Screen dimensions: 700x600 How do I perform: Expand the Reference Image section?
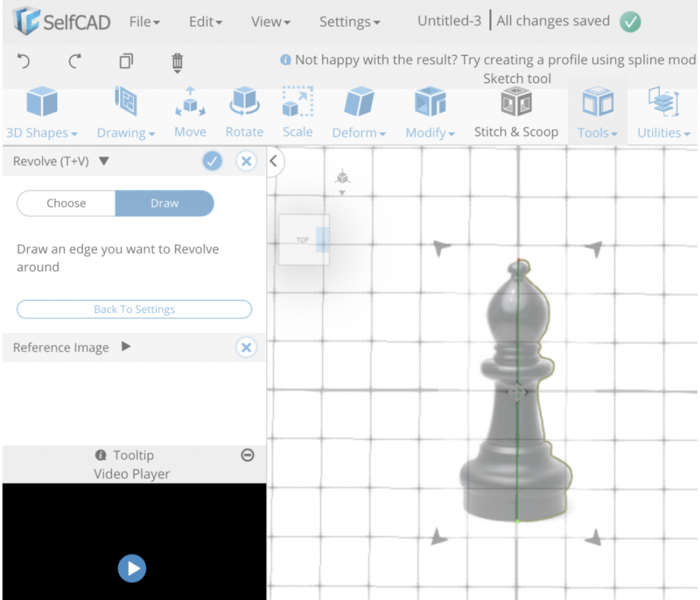point(126,346)
